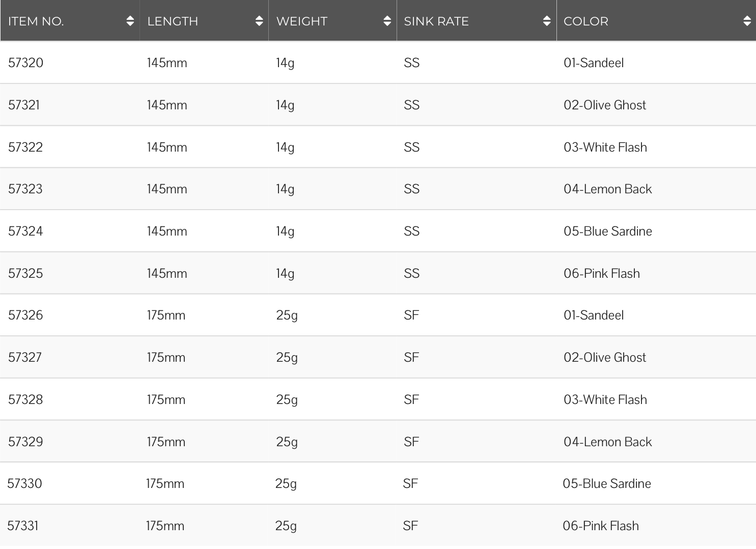Viewport: 756px width, 549px height.
Task: Select the SF sink rate for item 57331
Action: click(x=410, y=526)
